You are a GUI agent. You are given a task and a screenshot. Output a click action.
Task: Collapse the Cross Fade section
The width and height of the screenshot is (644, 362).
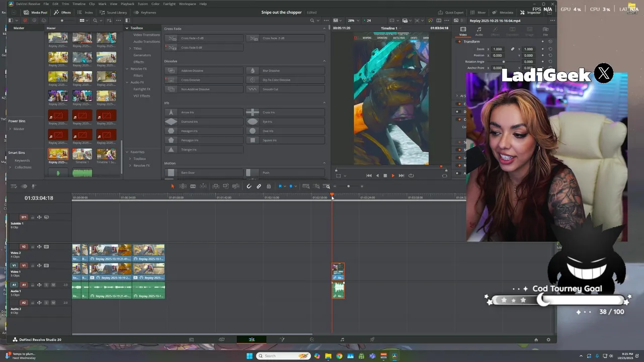coord(324,29)
